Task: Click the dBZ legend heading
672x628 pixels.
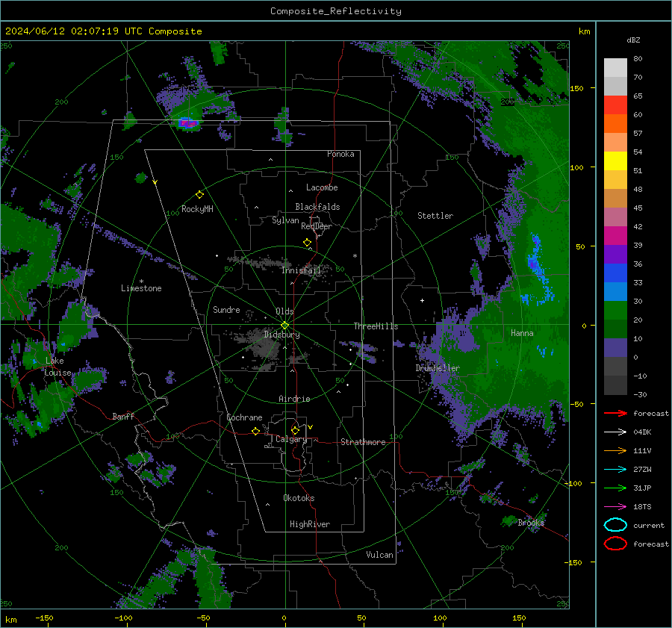Action: (x=633, y=40)
